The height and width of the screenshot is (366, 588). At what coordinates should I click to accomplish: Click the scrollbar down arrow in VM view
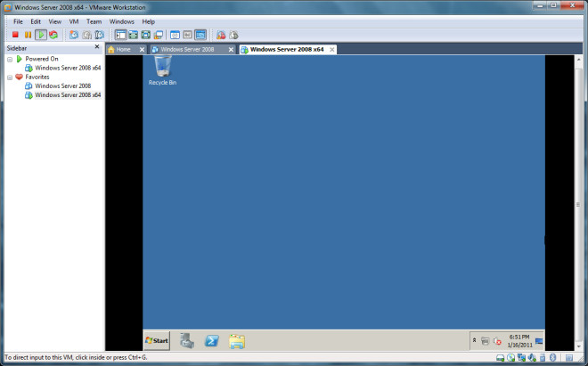(578, 346)
